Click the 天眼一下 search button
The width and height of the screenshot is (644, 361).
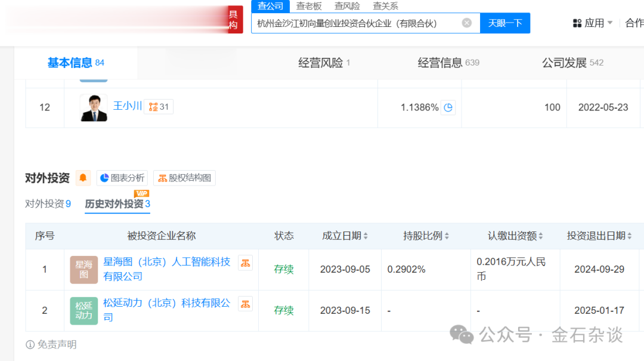point(505,23)
